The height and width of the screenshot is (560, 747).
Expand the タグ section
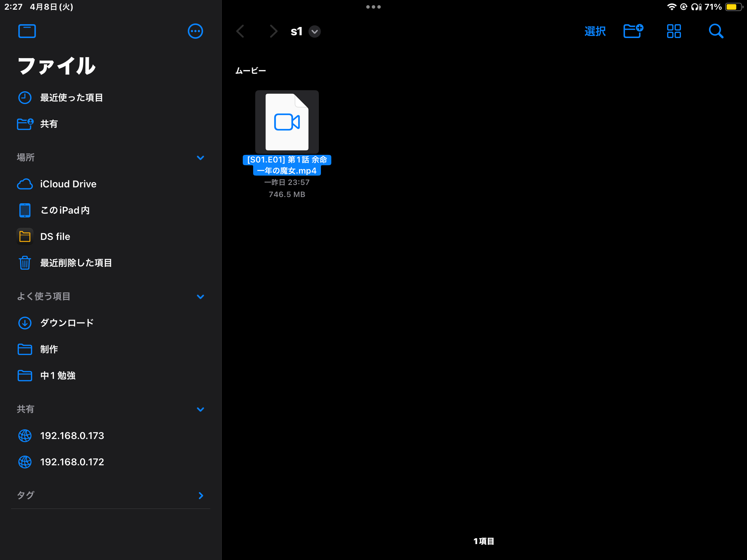click(201, 495)
